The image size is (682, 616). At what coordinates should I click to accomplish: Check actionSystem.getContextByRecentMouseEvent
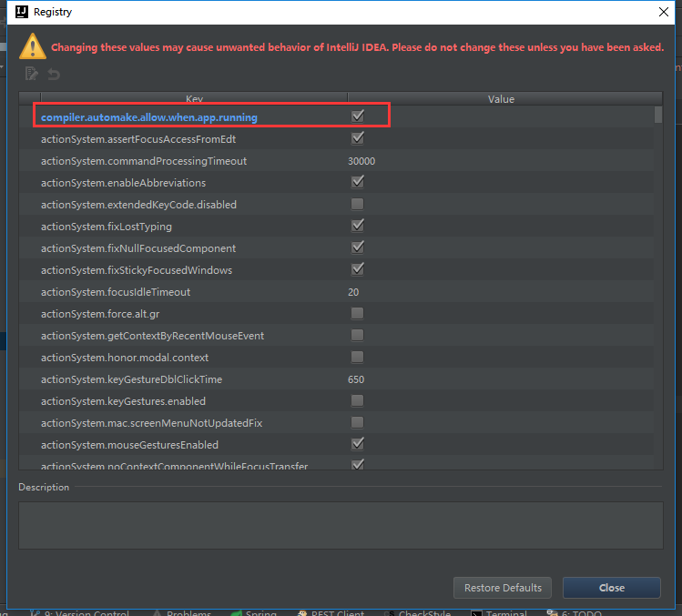358,335
